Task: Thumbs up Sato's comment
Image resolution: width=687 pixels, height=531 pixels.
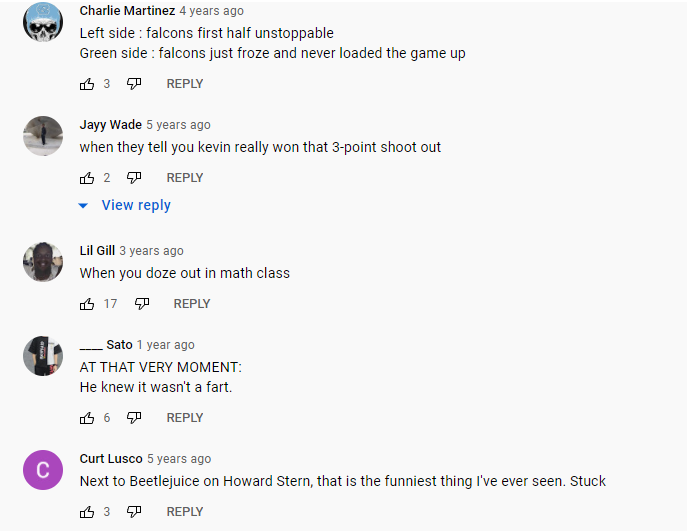Action: [x=87, y=418]
